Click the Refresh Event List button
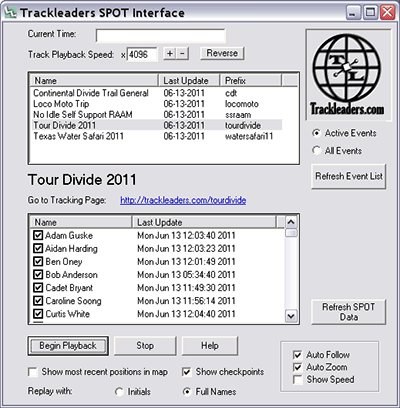The image size is (400, 408). [x=349, y=176]
